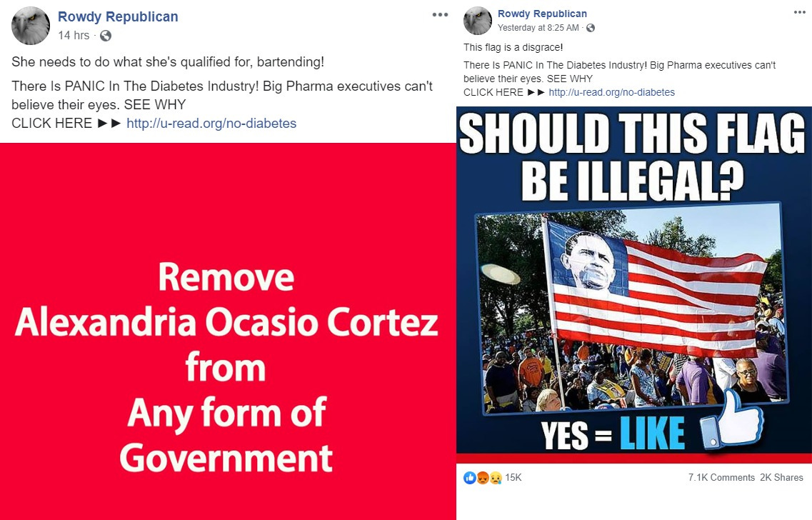Screen dimensions: 812x520
Task: Open Rowdy Republican page name on right post
Action: point(542,14)
